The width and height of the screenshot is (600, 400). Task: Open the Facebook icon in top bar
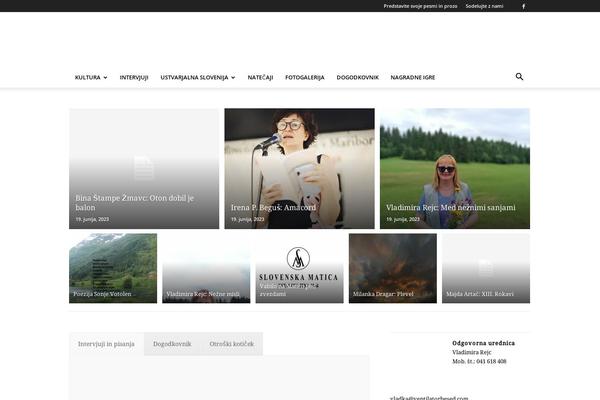523,6
